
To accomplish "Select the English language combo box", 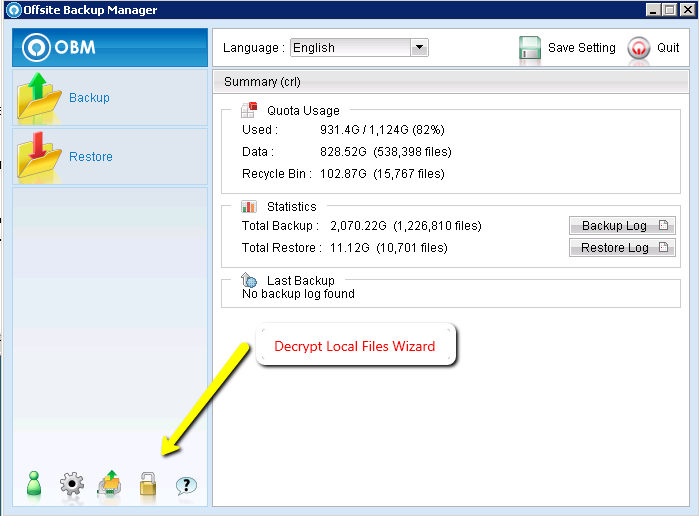I will [x=350, y=48].
